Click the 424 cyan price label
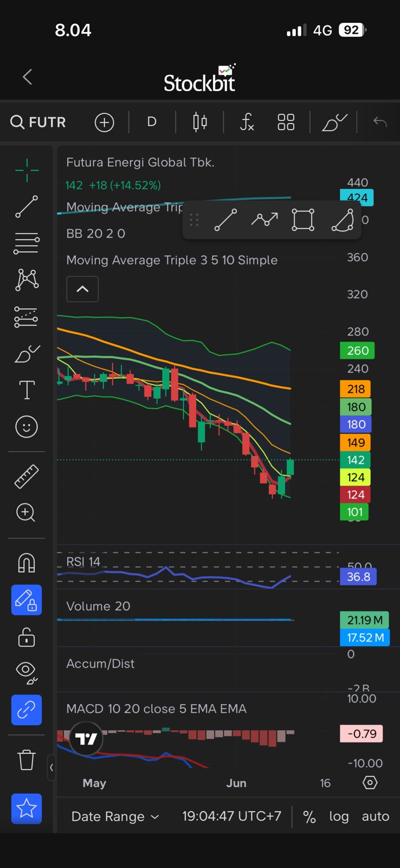 [357, 197]
